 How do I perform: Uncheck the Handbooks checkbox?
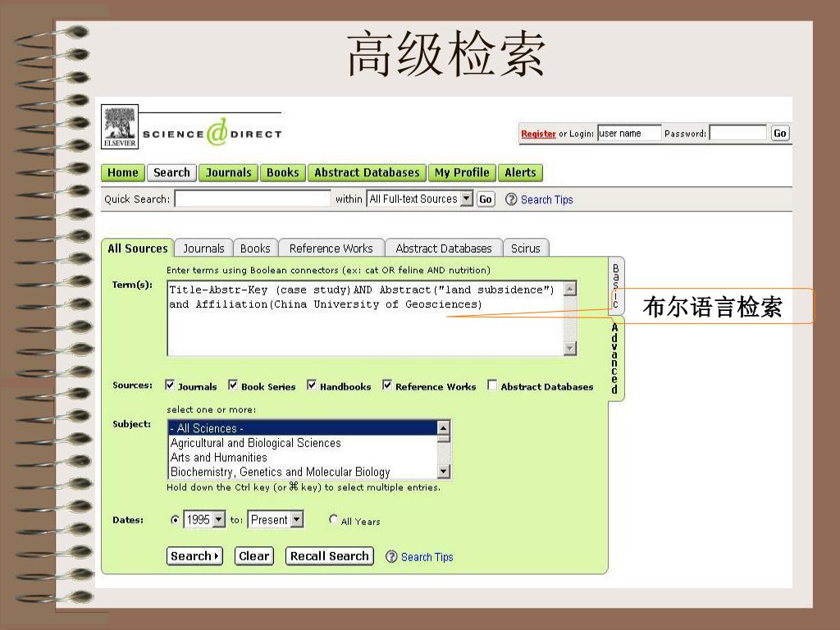click(x=311, y=385)
